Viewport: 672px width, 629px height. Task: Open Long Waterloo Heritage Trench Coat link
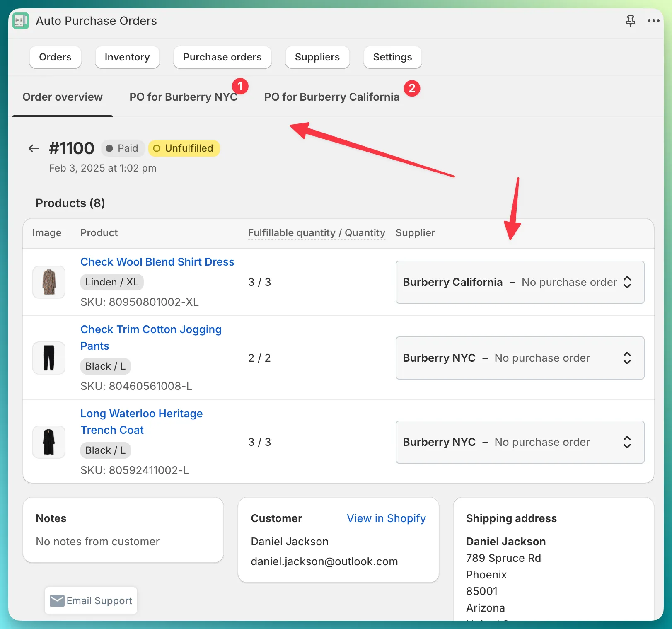coord(142,422)
